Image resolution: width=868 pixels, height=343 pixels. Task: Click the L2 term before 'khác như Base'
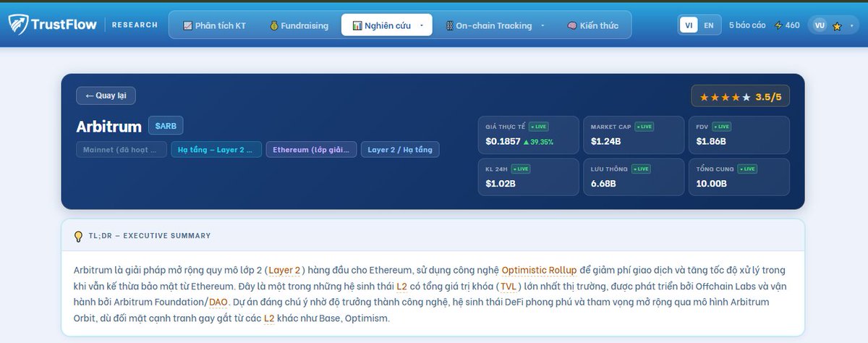tap(269, 318)
